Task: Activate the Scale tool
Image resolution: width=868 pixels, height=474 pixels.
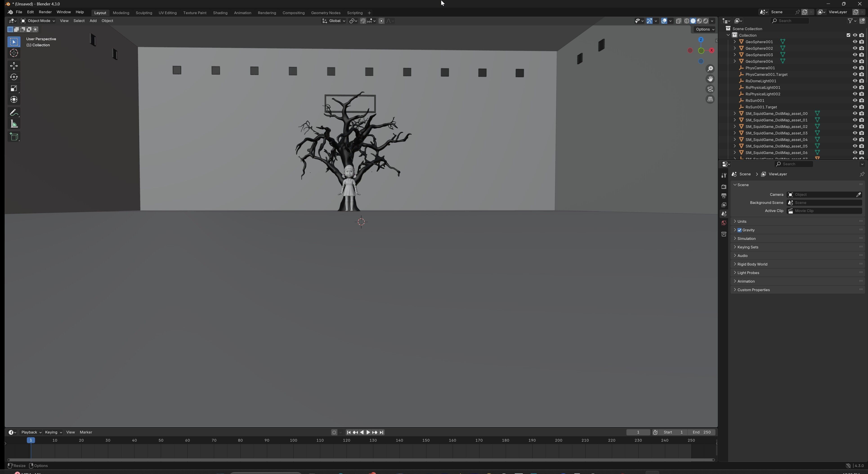Action: pos(14,88)
